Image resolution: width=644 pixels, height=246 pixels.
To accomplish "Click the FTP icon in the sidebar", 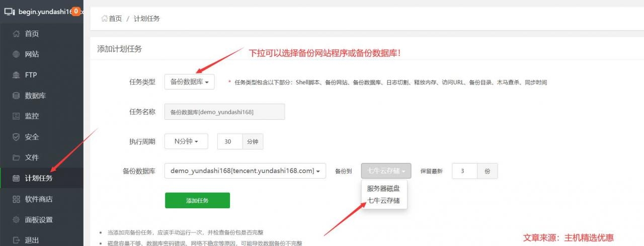I will [16, 75].
